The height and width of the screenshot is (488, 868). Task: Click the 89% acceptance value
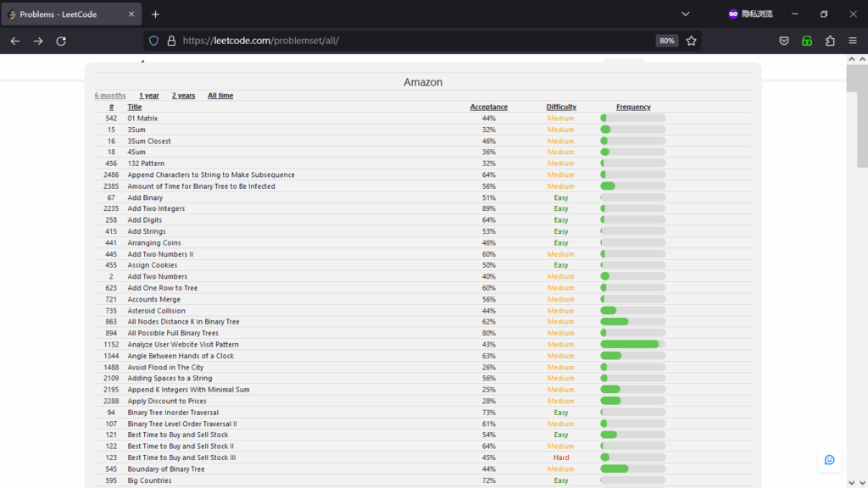pyautogui.click(x=489, y=208)
